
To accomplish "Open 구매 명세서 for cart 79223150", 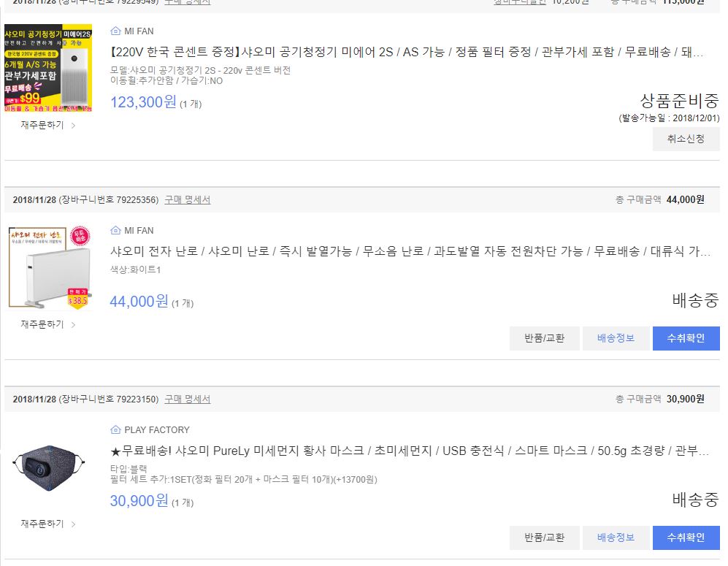I will (x=188, y=399).
